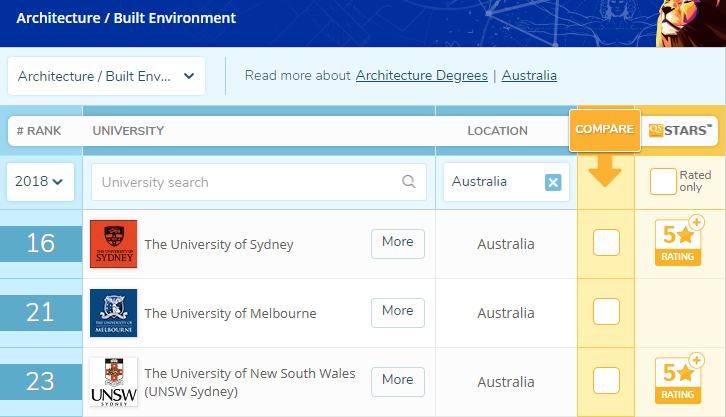
Task: Click the search magnifier icon
Action: tap(408, 182)
